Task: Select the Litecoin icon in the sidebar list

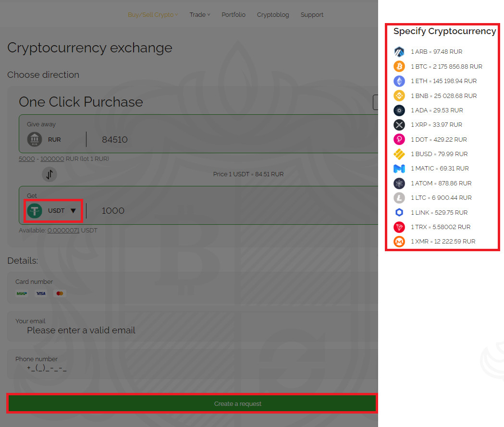Action: tap(399, 197)
